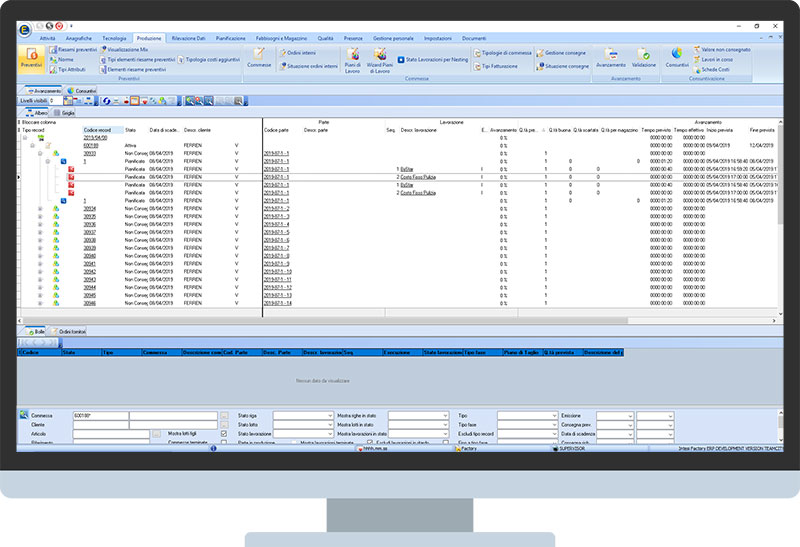The image size is (800, 547).
Task: Expand the record 30934 tree row
Action: click(40, 208)
